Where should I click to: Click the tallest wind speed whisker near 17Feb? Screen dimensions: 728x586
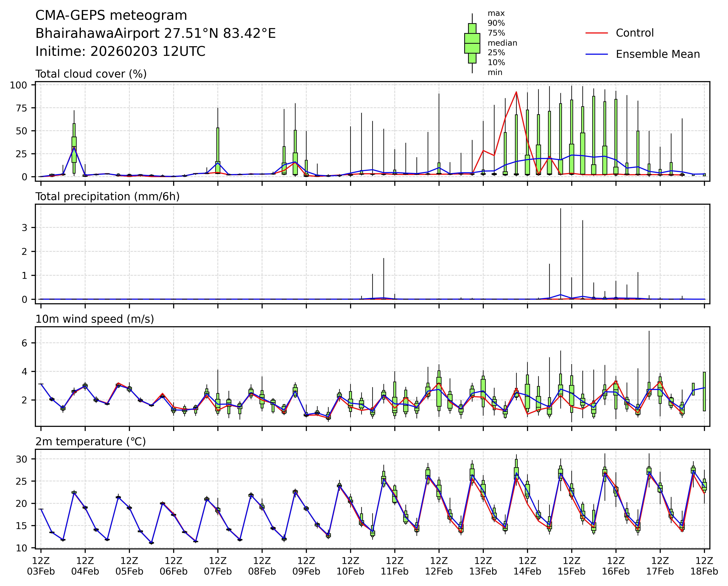coord(649,351)
